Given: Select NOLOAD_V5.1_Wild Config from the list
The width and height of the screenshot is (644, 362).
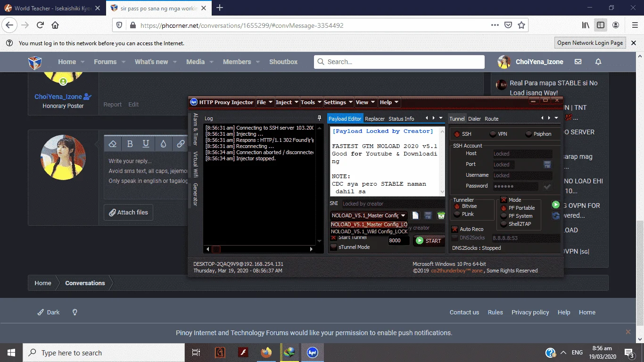Looking at the screenshot, I should pos(369,231).
